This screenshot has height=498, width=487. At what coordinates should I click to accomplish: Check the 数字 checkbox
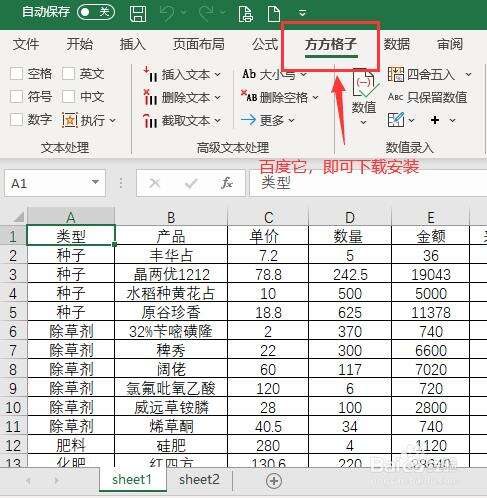click(16, 120)
